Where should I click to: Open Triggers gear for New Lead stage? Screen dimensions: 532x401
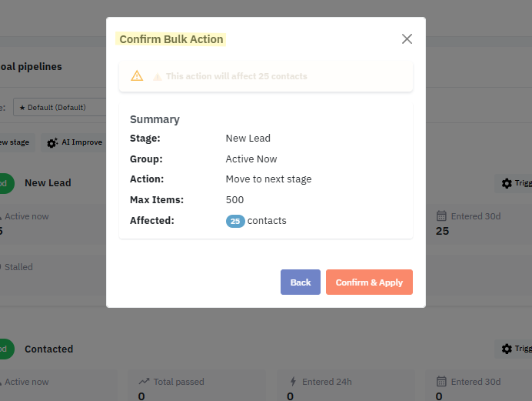coord(507,183)
